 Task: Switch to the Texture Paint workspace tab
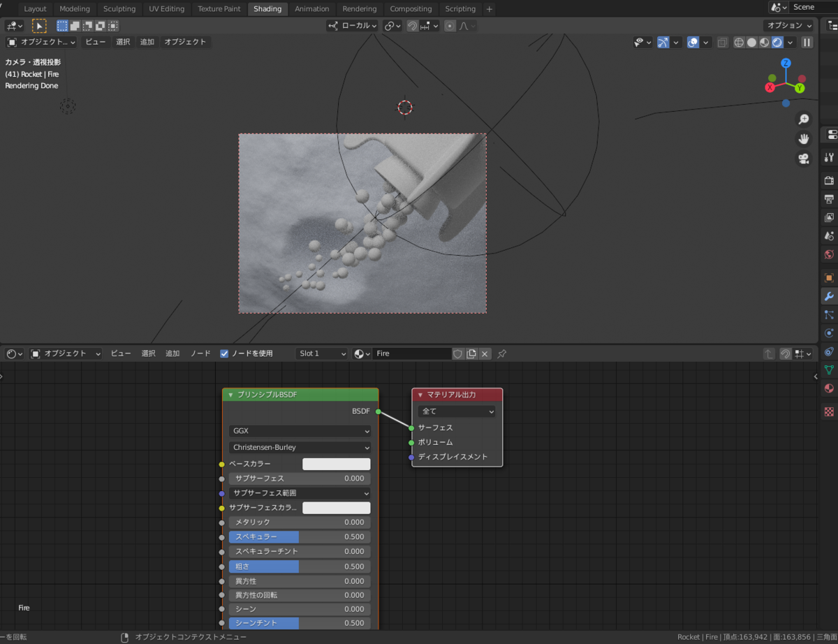[x=219, y=9]
